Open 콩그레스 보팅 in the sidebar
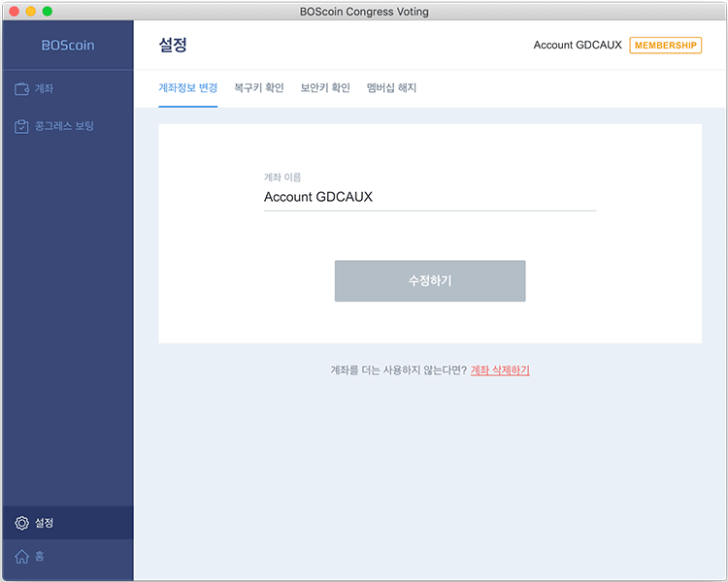Screen dimensions: 728x582 [x=68, y=126]
